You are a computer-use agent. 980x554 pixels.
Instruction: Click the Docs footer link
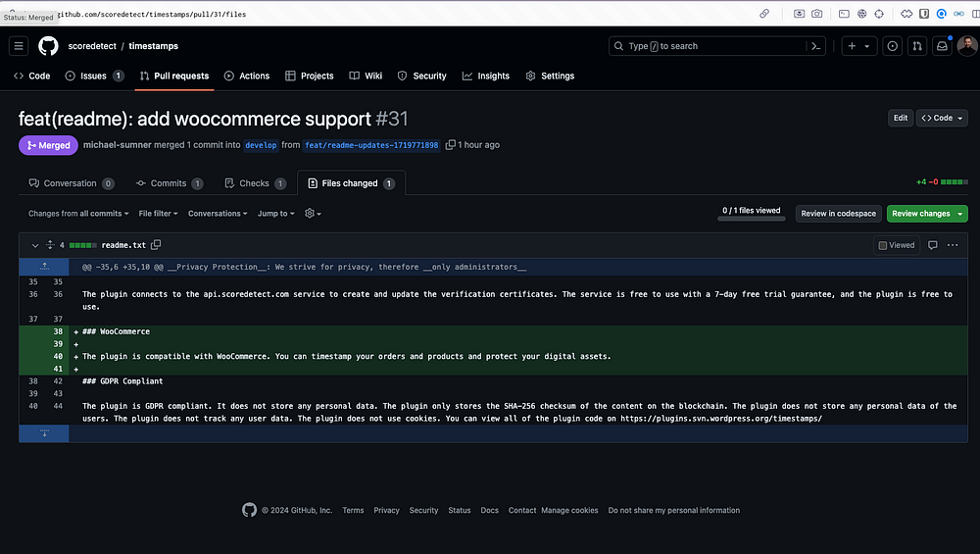tap(489, 510)
